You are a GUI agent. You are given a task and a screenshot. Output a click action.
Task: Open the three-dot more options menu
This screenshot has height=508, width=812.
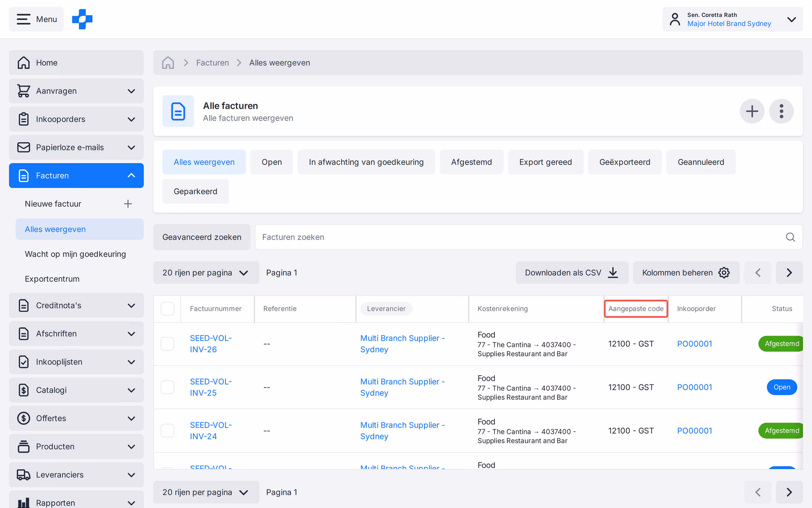781,111
